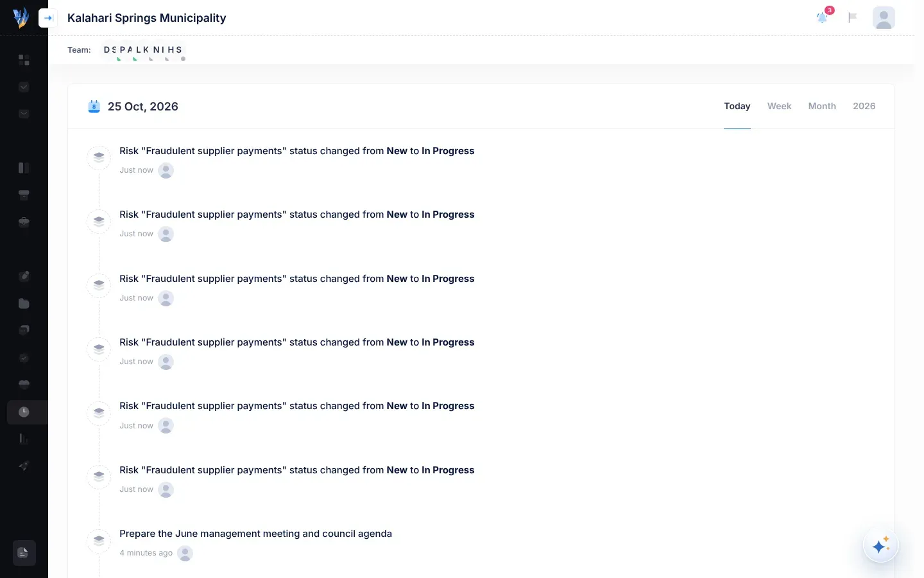Image resolution: width=924 pixels, height=578 pixels.
Task: Click the Kalahari Springs Municipality title
Action: coord(147,18)
